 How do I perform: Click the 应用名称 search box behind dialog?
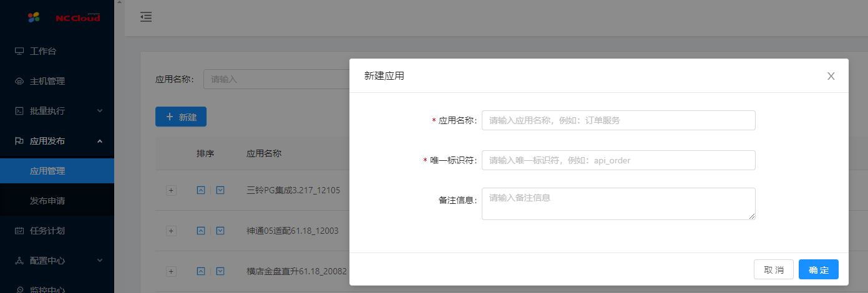[276, 79]
